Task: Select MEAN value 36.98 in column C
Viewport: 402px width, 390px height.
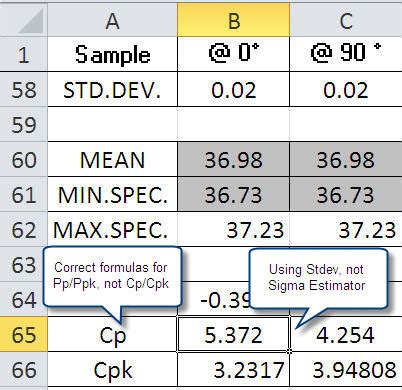Action: click(x=346, y=159)
